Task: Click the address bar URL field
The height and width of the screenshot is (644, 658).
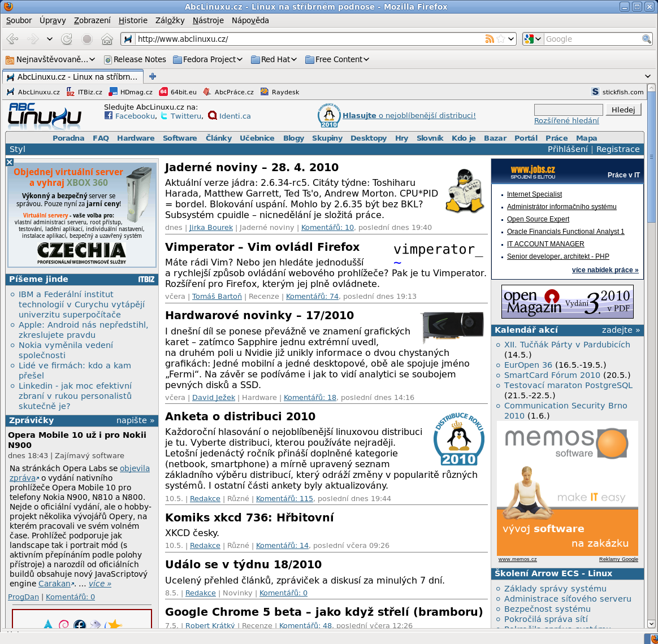Action: click(x=310, y=39)
